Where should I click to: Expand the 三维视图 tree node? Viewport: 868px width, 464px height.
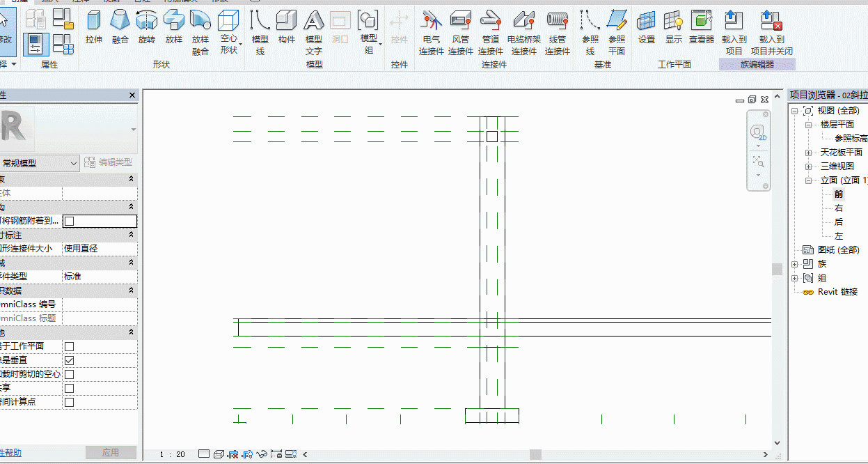point(808,167)
